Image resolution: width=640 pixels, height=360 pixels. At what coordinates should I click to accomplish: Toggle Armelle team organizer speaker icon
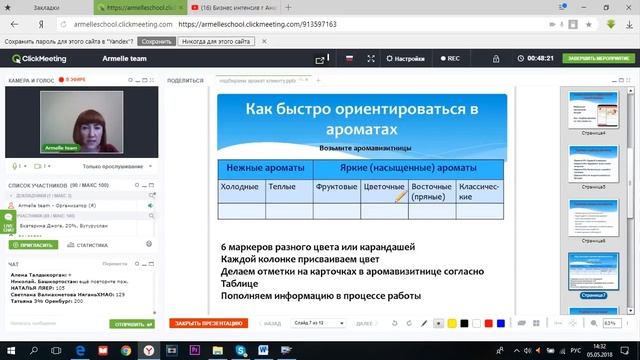click(x=151, y=206)
